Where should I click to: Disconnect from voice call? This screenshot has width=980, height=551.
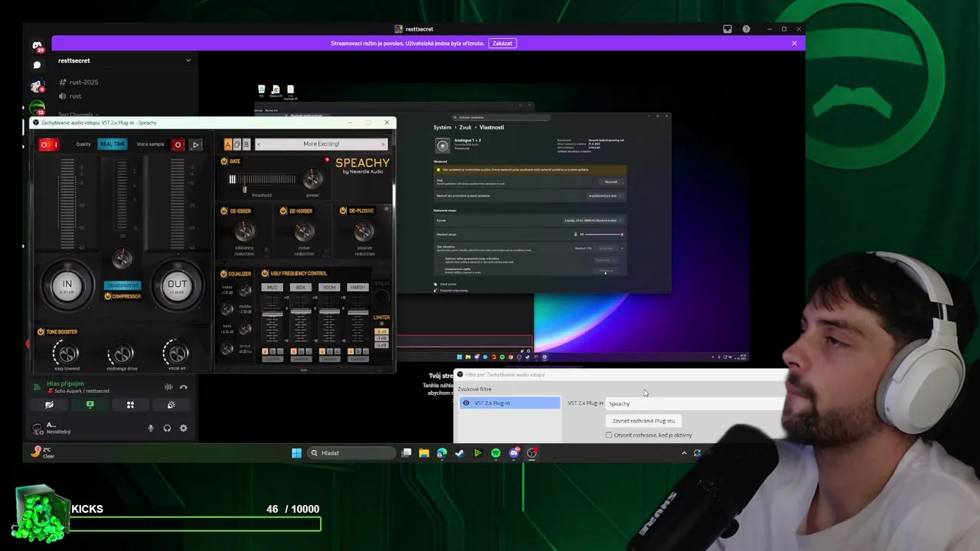coord(183,387)
